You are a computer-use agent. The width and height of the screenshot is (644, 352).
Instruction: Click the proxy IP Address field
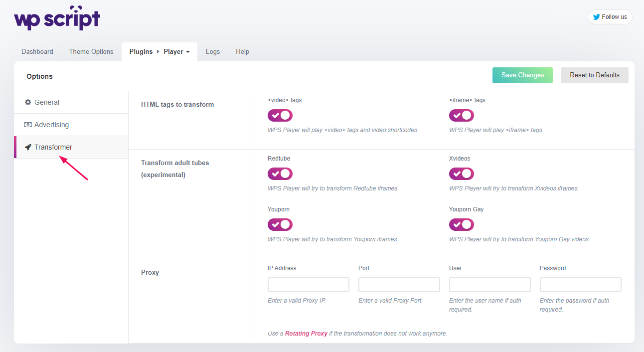click(309, 285)
